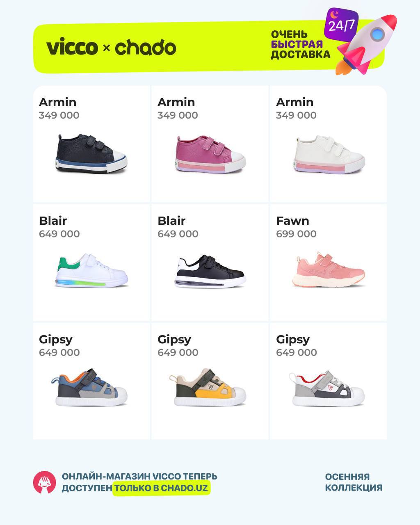This screenshot has width=420, height=525.
Task: Select the pink Armin sneaker
Action: [210, 154]
